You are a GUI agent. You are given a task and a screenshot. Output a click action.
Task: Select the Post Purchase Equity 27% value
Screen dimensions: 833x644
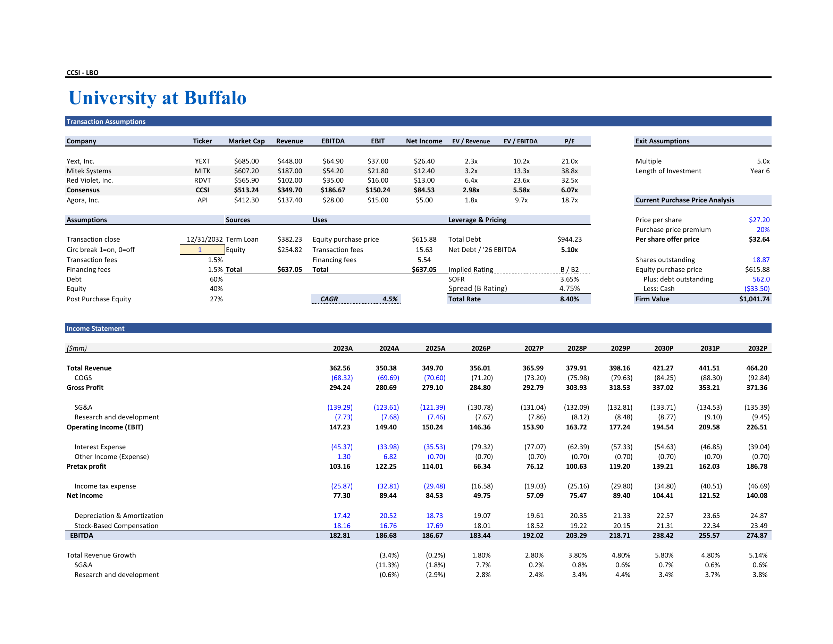click(216, 299)
